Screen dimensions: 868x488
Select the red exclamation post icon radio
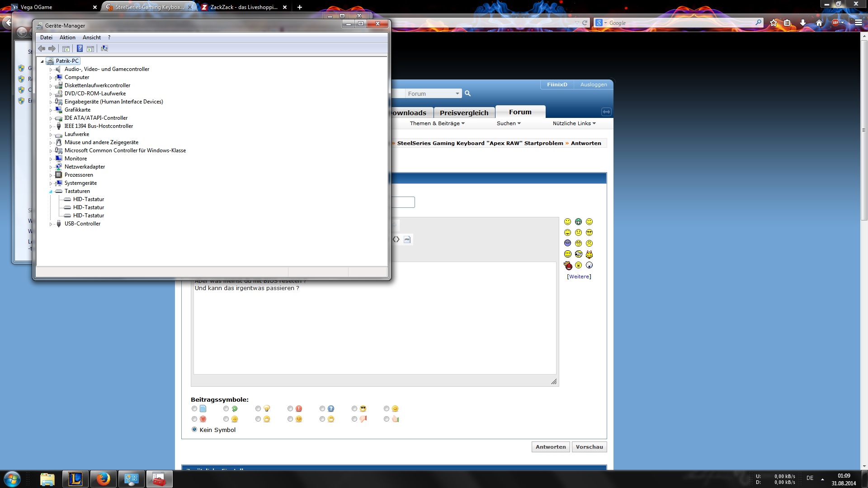coord(290,408)
